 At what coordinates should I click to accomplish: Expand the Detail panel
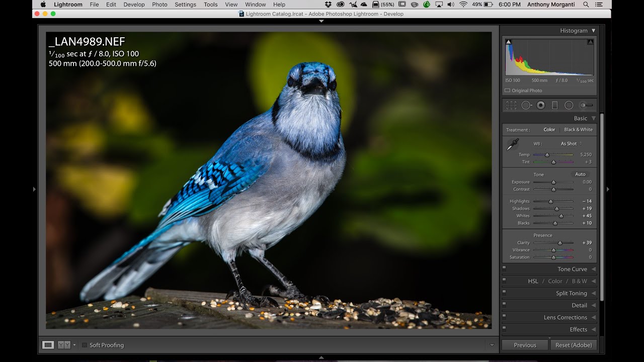pos(594,305)
